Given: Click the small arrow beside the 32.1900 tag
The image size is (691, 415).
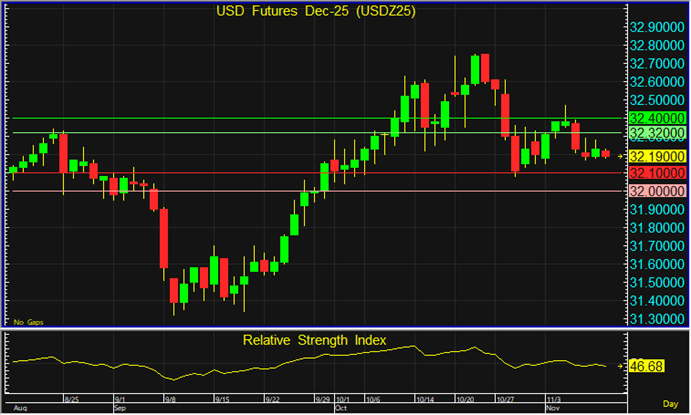Looking at the screenshot, I should [x=622, y=157].
